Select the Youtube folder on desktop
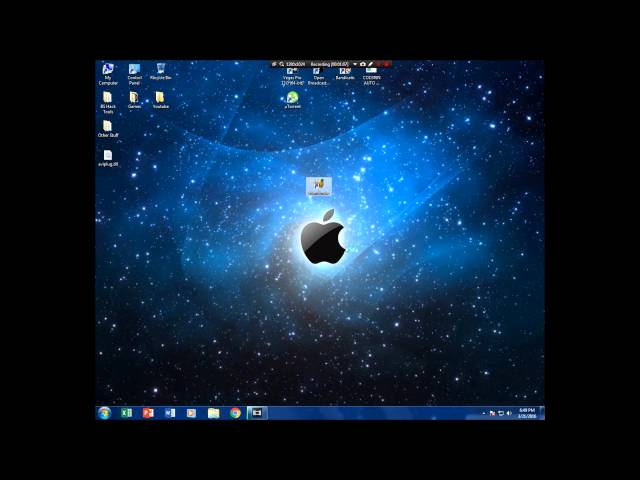Image resolution: width=640 pixels, height=480 pixels. tap(160, 100)
